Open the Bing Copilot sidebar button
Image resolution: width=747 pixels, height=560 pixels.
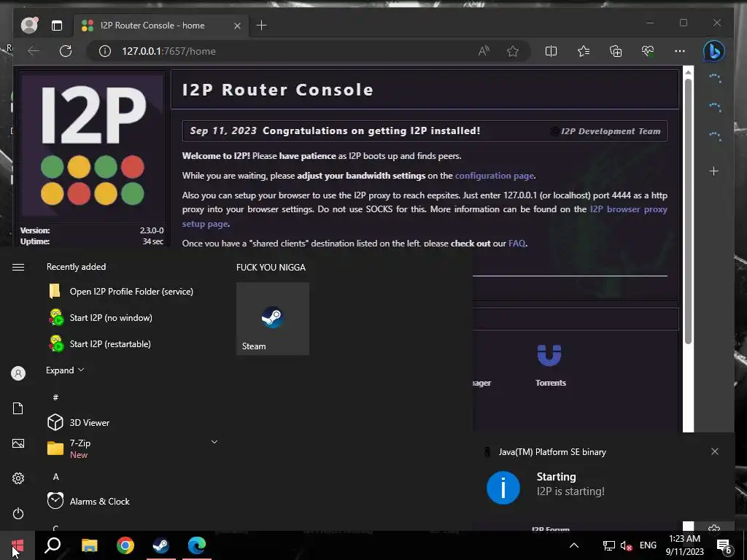point(713,51)
